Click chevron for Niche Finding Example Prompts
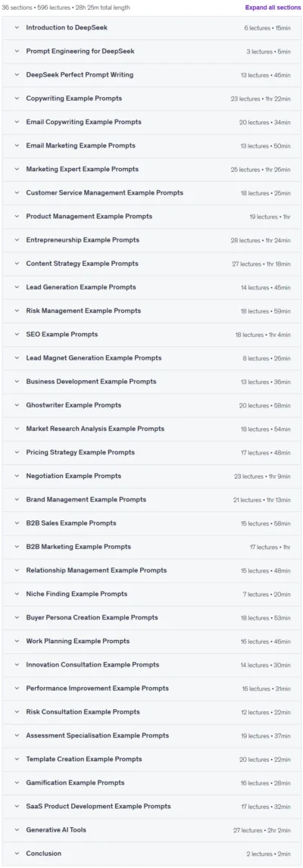 pos(17,594)
